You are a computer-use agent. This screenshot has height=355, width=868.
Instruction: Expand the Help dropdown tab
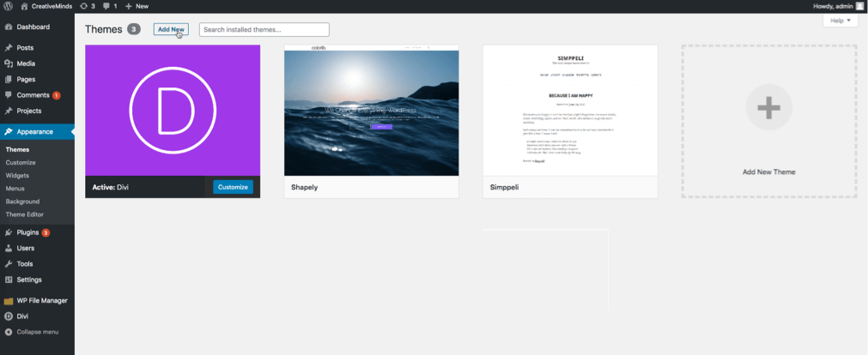(x=839, y=21)
